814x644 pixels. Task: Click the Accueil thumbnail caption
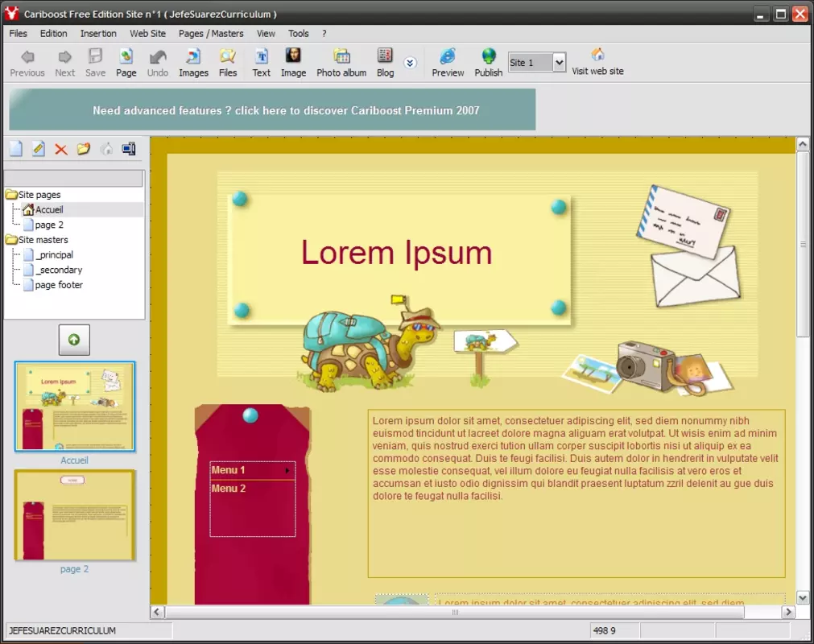pyautogui.click(x=74, y=460)
